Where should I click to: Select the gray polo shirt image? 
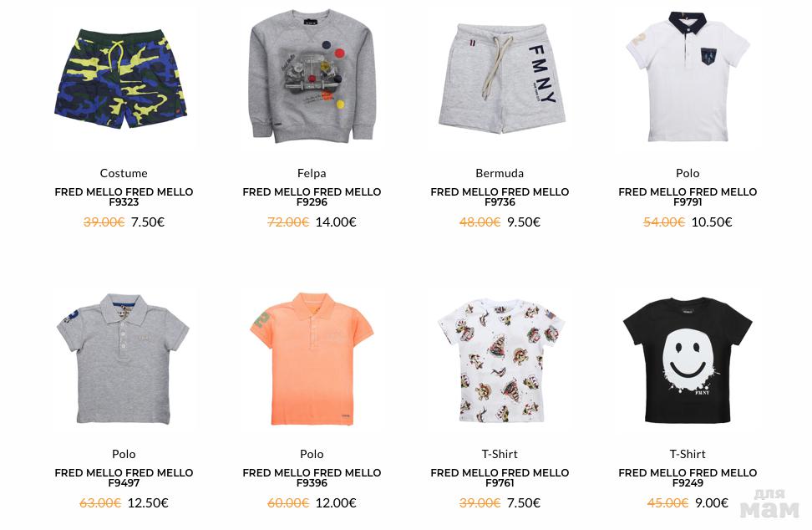[124, 359]
